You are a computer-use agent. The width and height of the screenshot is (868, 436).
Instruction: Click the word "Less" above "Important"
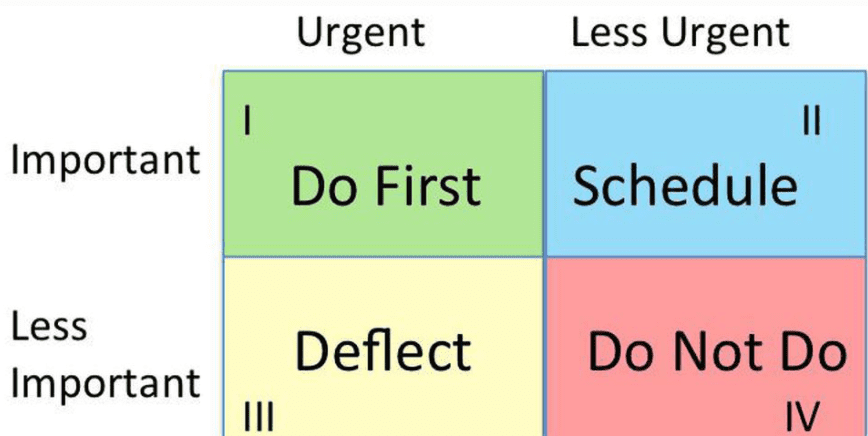[x=50, y=326]
